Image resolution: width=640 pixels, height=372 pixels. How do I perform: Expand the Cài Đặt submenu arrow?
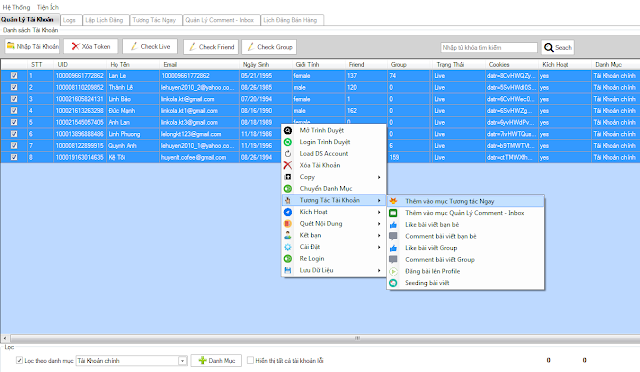click(x=379, y=247)
